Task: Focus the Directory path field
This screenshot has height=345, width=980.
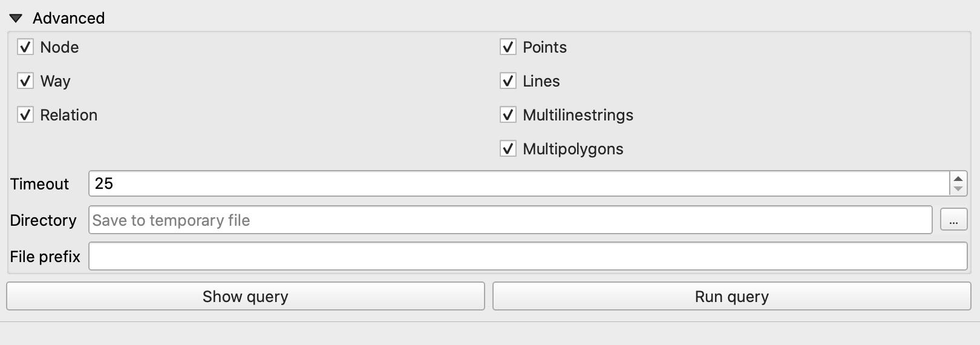Action: tap(511, 220)
